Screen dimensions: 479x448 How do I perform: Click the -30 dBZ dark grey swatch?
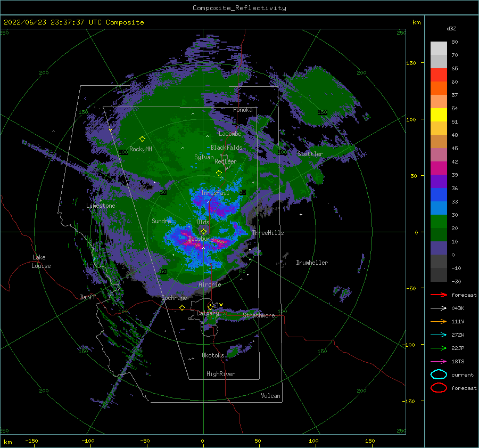coord(439,275)
